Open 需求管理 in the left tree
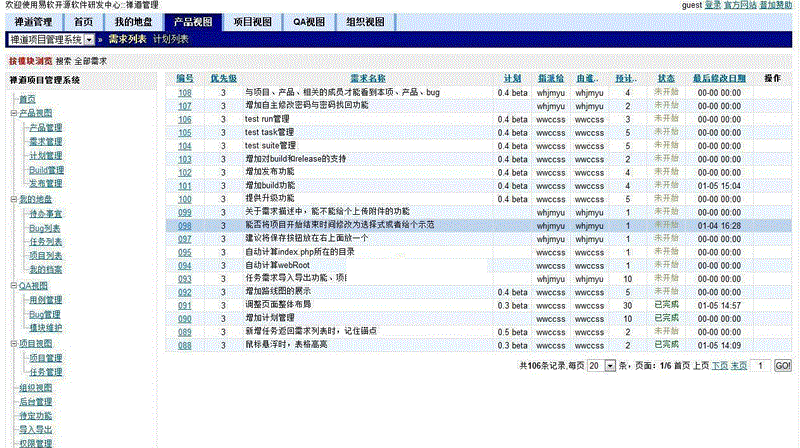The image size is (800, 448). tap(45, 142)
